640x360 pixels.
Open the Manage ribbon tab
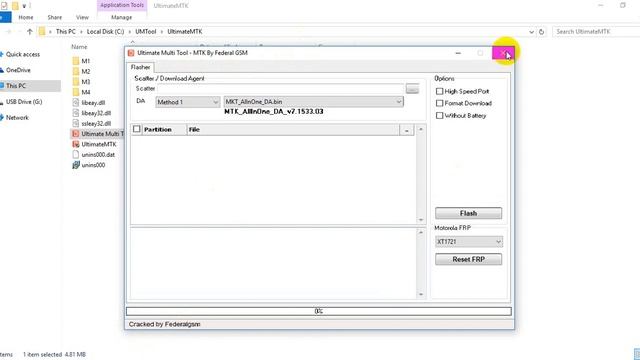pos(122,17)
